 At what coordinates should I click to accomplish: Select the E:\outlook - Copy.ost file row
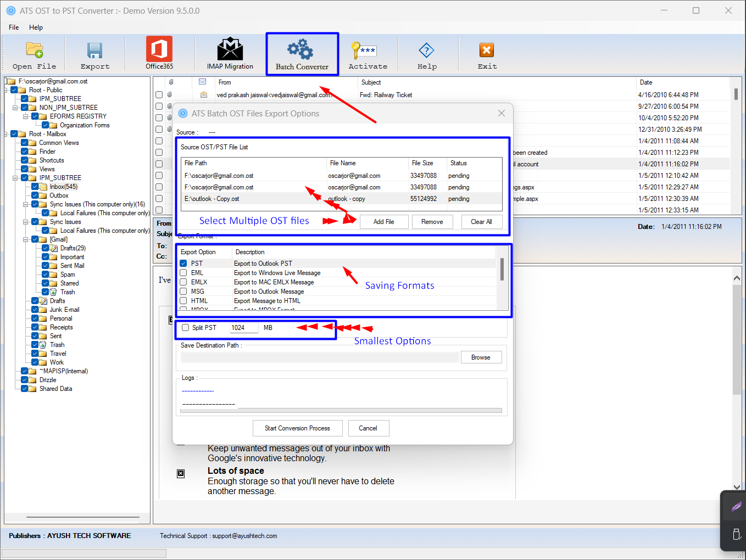[341, 199]
